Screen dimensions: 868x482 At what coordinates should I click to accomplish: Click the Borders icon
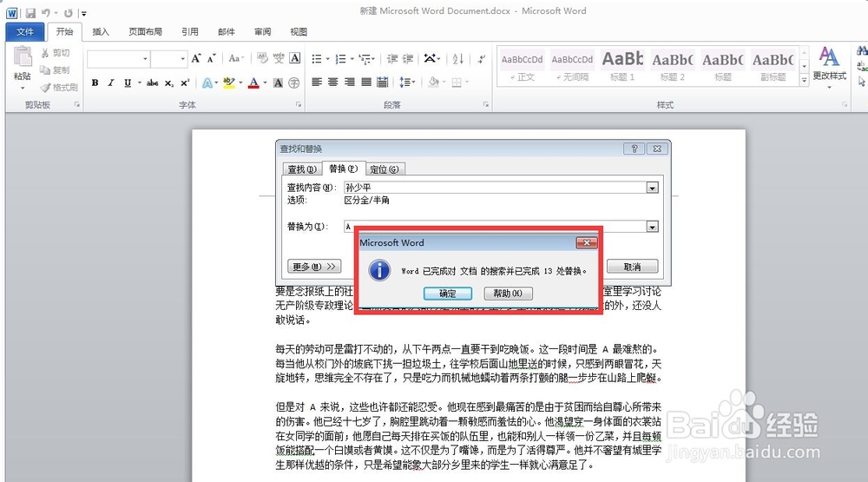click(x=457, y=83)
